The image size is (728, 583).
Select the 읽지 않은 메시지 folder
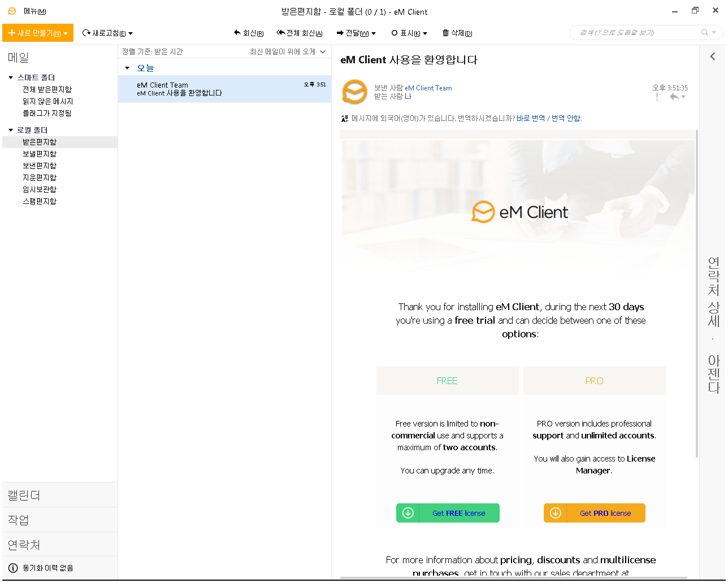pyautogui.click(x=47, y=101)
